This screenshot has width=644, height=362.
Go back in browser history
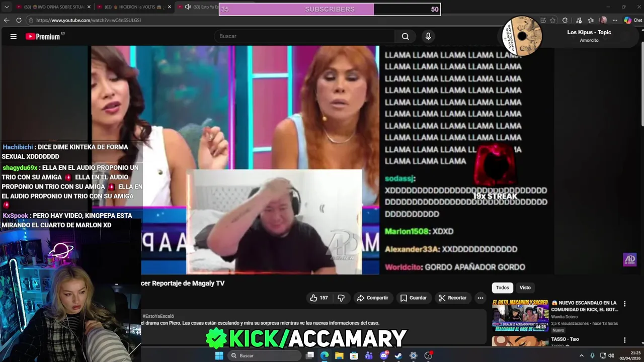click(x=7, y=20)
